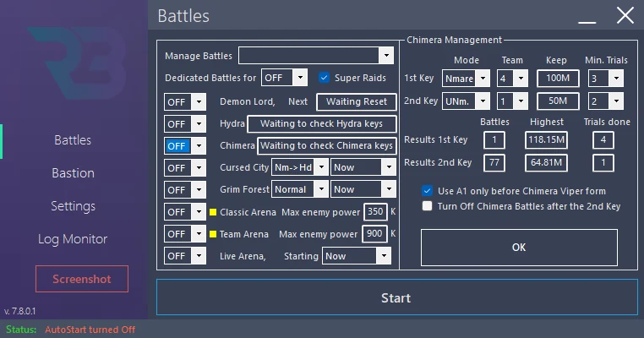Click the AutoStart turned Off status text
This screenshot has height=338, width=644.
point(90,330)
